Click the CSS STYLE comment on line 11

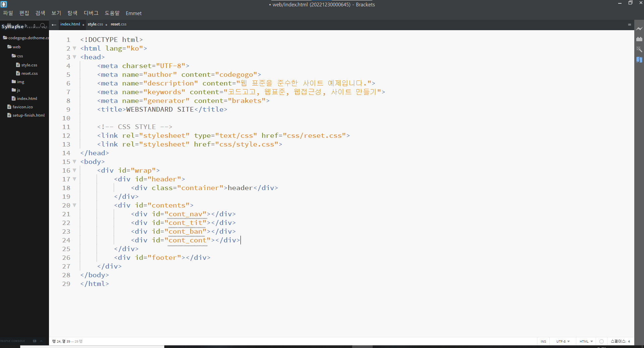[135, 127]
